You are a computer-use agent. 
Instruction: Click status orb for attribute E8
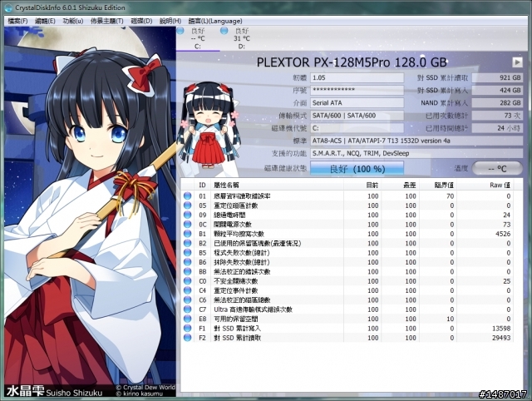tap(187, 319)
